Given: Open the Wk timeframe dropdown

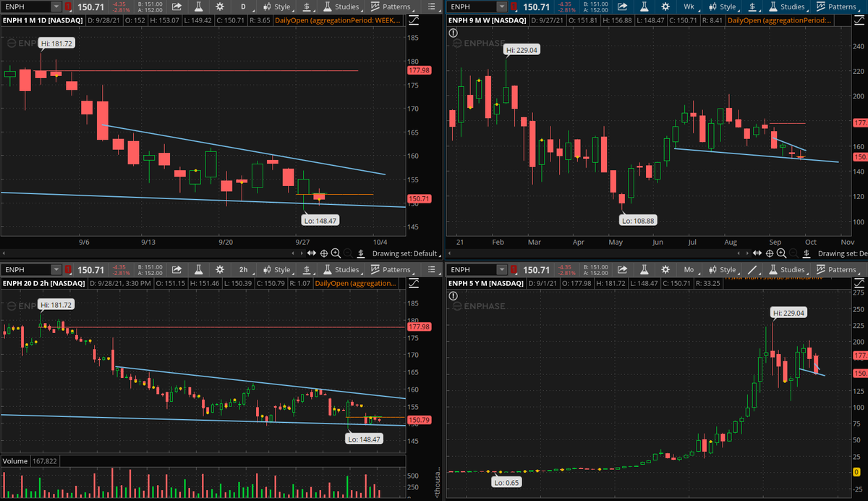Looking at the screenshot, I should tap(689, 7).
